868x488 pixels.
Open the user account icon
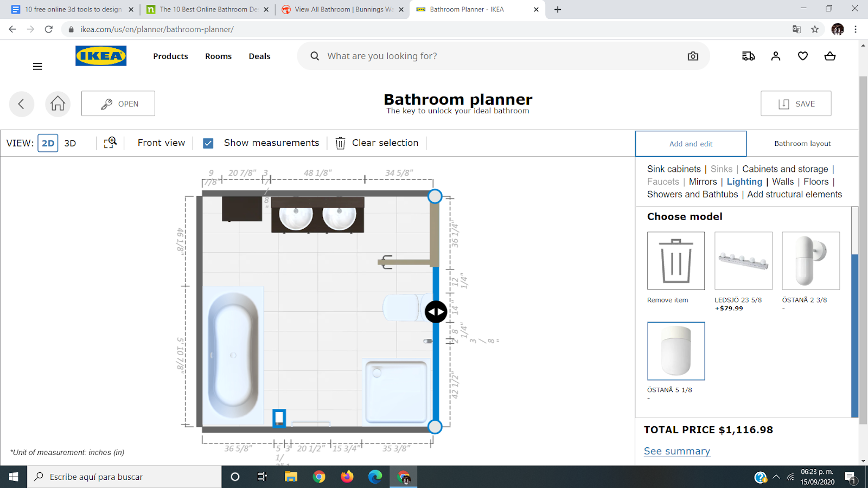[776, 56]
